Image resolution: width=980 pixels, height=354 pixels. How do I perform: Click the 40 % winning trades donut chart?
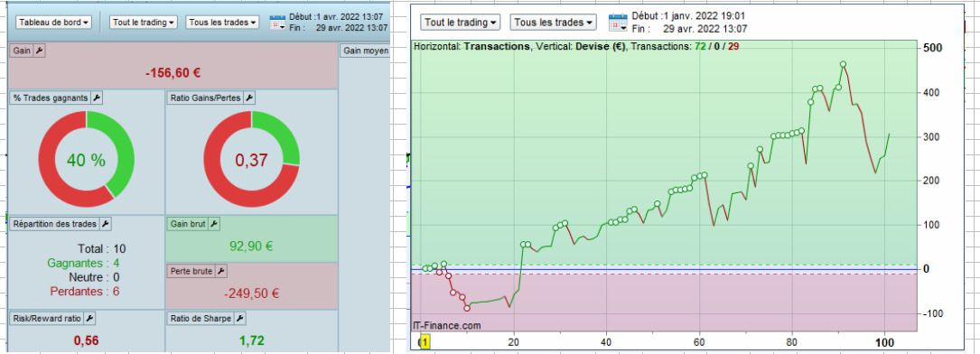tap(86, 159)
